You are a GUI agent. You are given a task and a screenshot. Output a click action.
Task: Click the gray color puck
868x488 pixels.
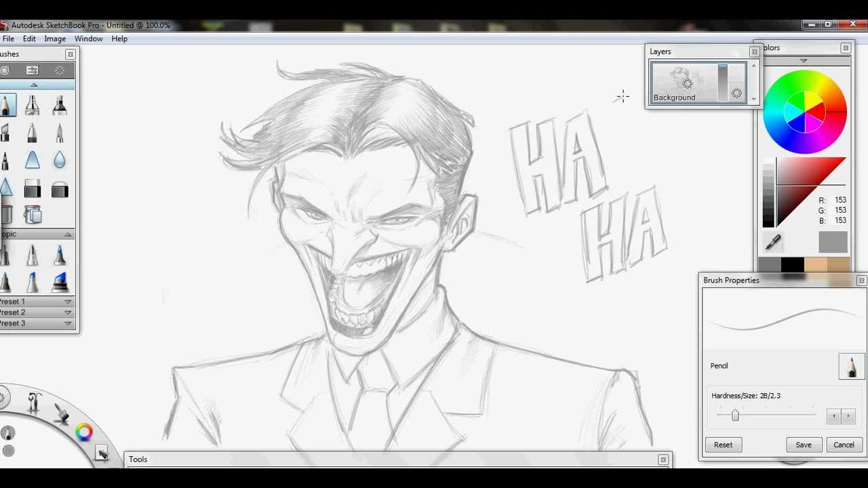8,450
